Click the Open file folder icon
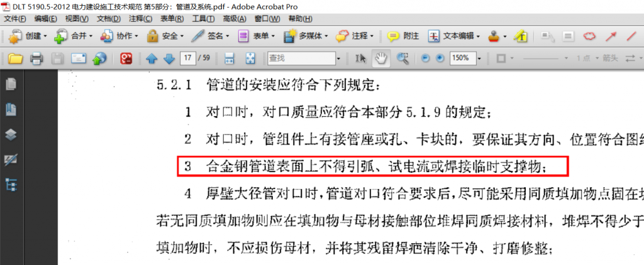The height and width of the screenshot is (265, 644). (15, 58)
